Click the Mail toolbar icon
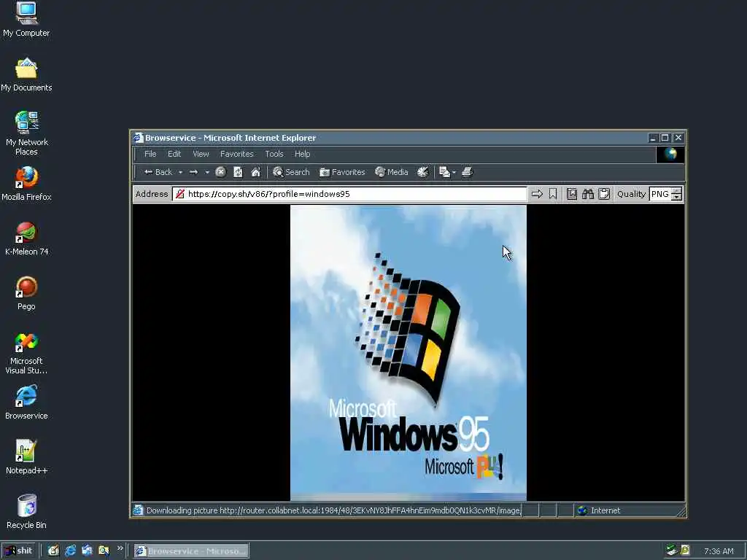This screenshot has height=560, width=747. [x=444, y=172]
